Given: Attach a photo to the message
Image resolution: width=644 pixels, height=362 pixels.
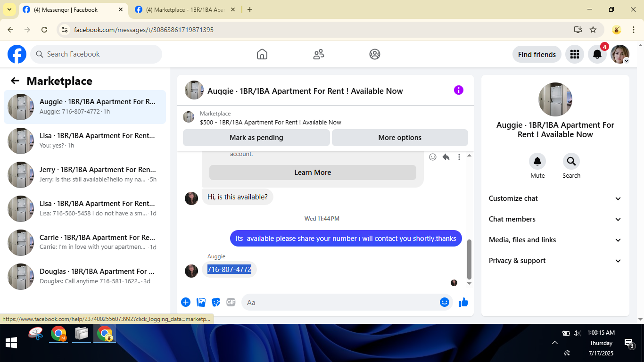Looking at the screenshot, I should point(201,302).
